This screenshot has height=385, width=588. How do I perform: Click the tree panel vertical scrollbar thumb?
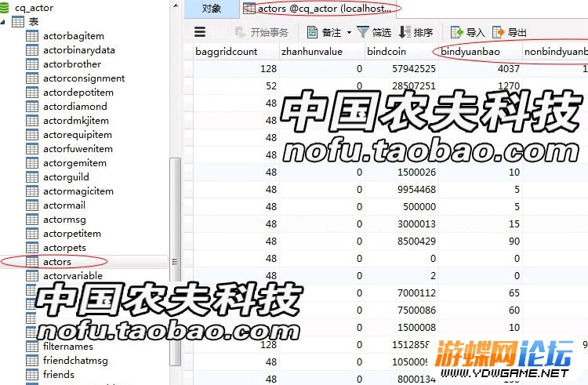pos(175,262)
